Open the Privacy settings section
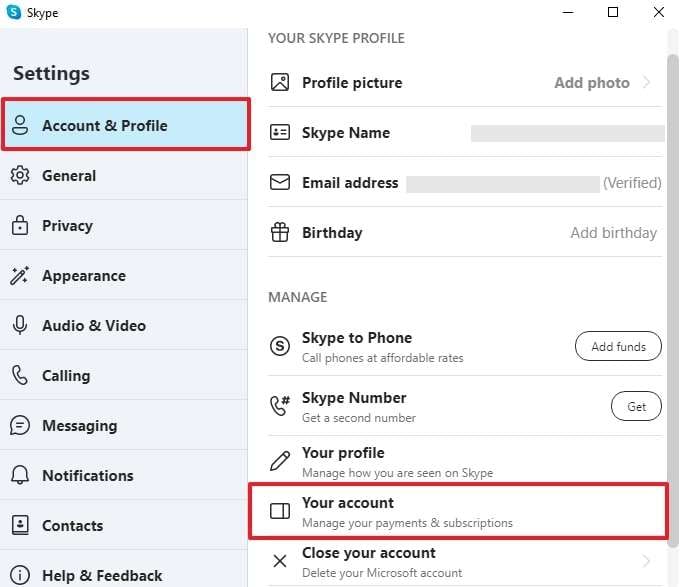681x587 pixels. pyautogui.click(x=67, y=226)
